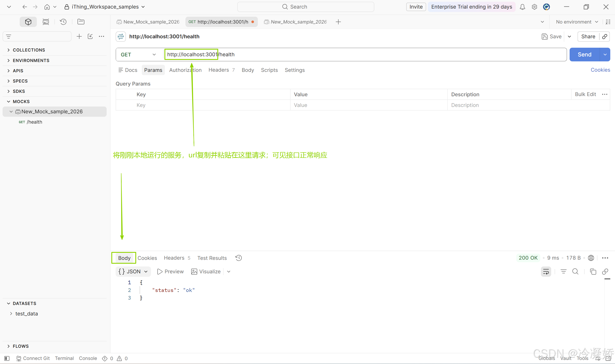The width and height of the screenshot is (615, 364).
Task: Expand the SPECS section
Action: [x=9, y=81]
